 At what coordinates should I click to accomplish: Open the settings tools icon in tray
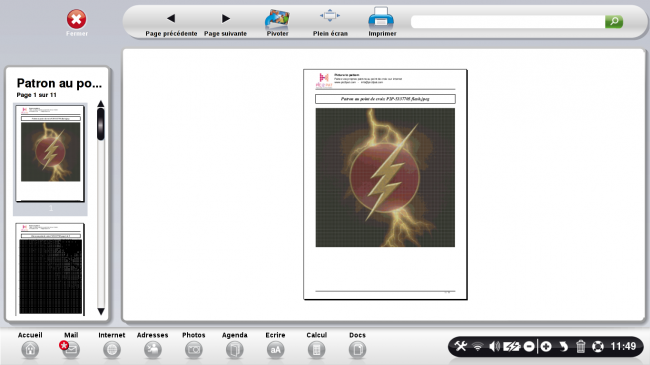461,346
